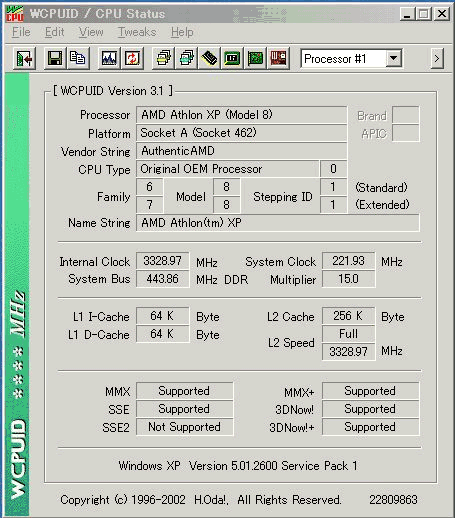Click the L2 Speed 3328.97 MHz value

pos(348,352)
